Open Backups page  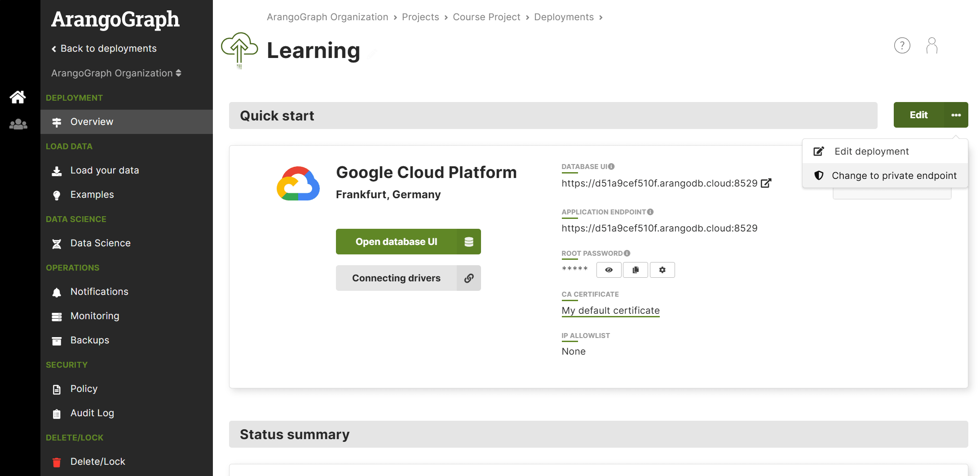click(x=127, y=340)
